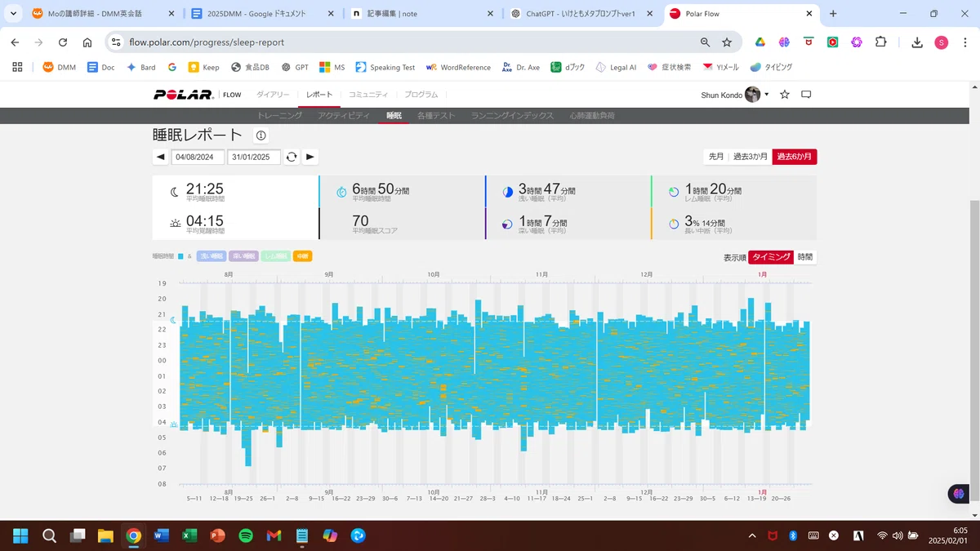
Task: Expand the Shun Kondo profile dropdown
Action: (x=766, y=95)
